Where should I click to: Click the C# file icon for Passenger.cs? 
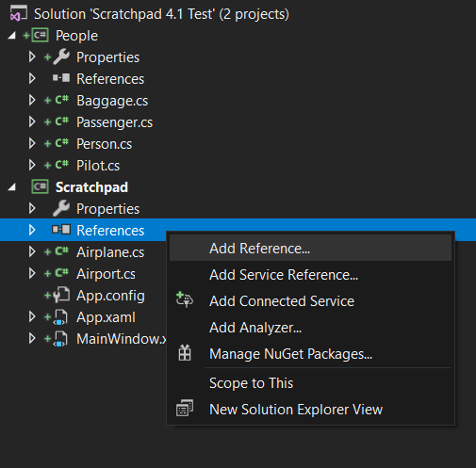tap(62, 121)
